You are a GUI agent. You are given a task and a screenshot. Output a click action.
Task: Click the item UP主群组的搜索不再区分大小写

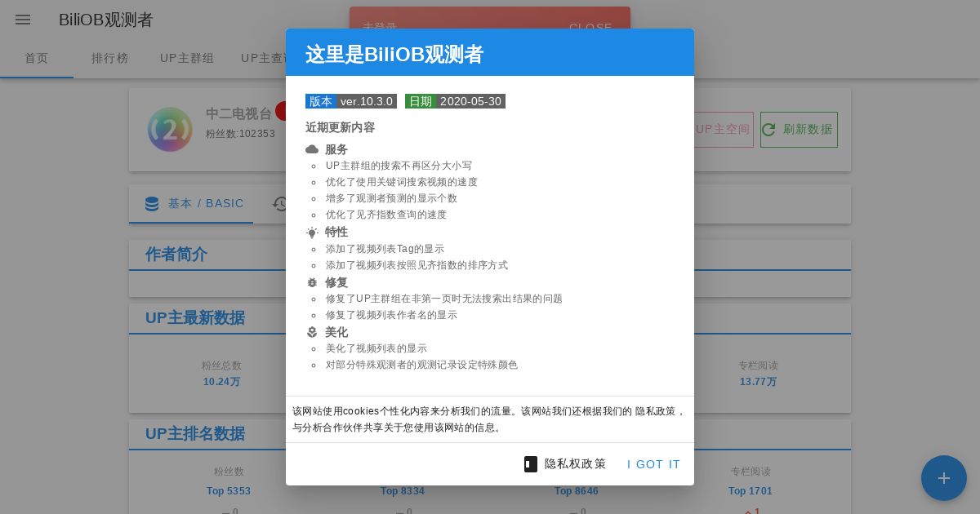click(x=399, y=166)
